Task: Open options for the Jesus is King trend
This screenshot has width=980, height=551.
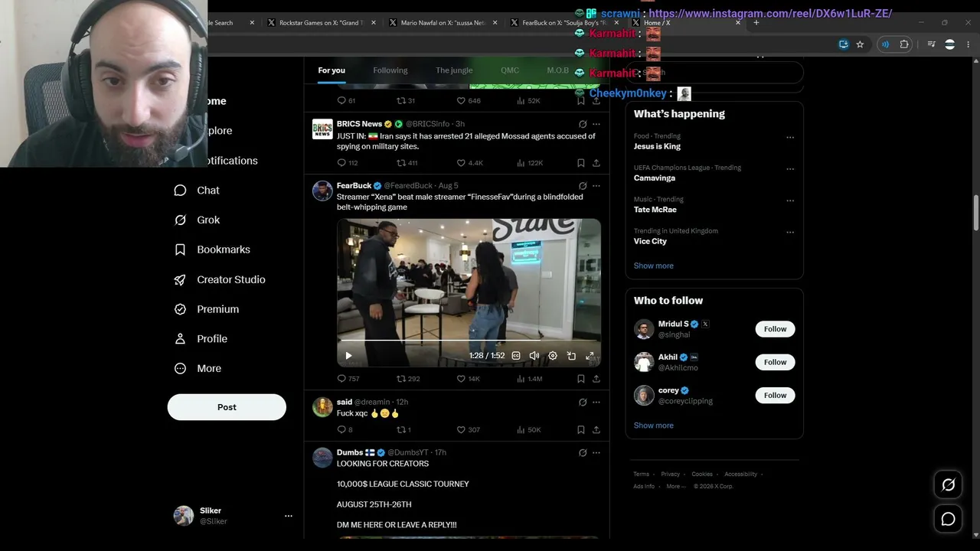Action: point(790,138)
